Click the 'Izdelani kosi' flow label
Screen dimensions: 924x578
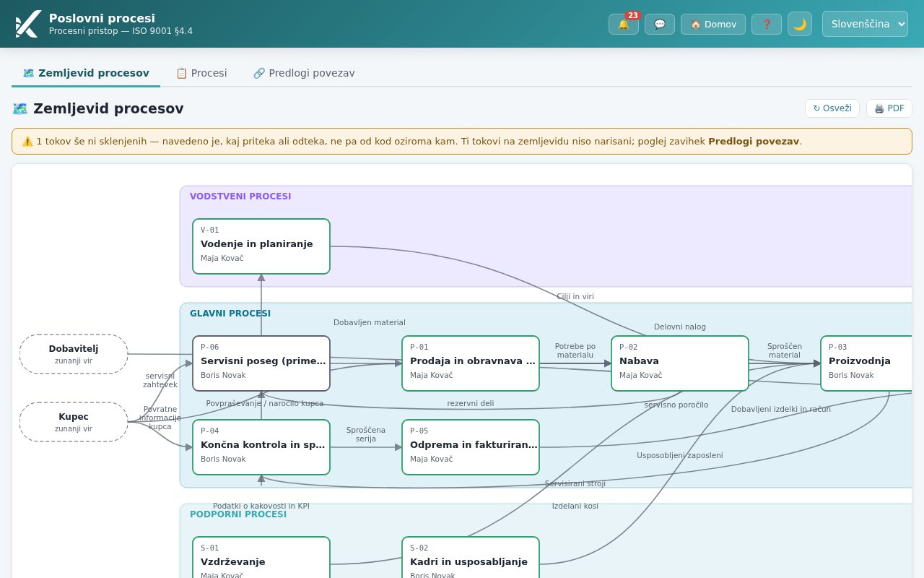pyautogui.click(x=575, y=506)
